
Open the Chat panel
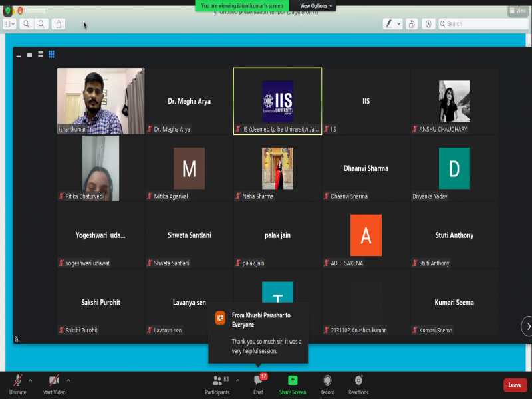pos(258,384)
